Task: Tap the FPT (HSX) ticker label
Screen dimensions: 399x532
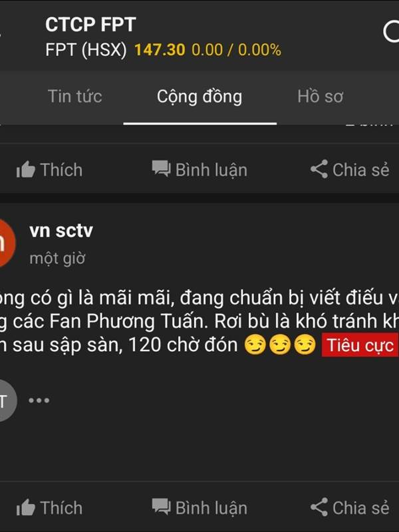Action: [86, 51]
